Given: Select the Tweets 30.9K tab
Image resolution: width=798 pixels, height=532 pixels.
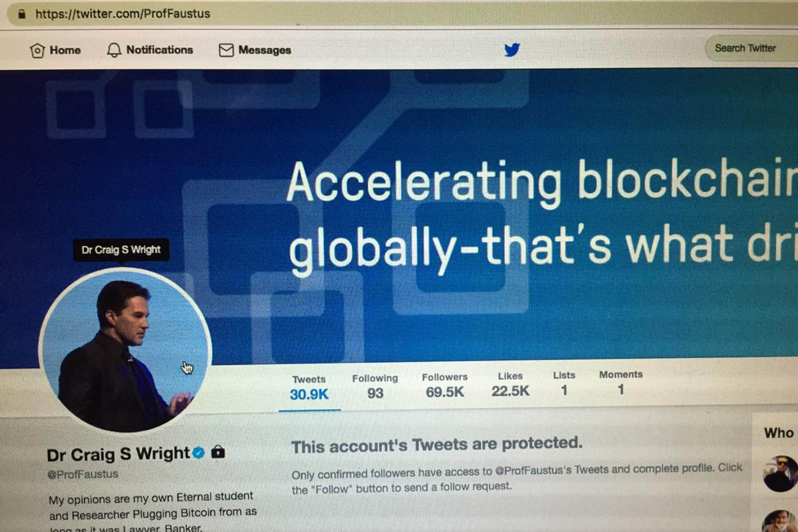Looking at the screenshot, I should [309, 388].
